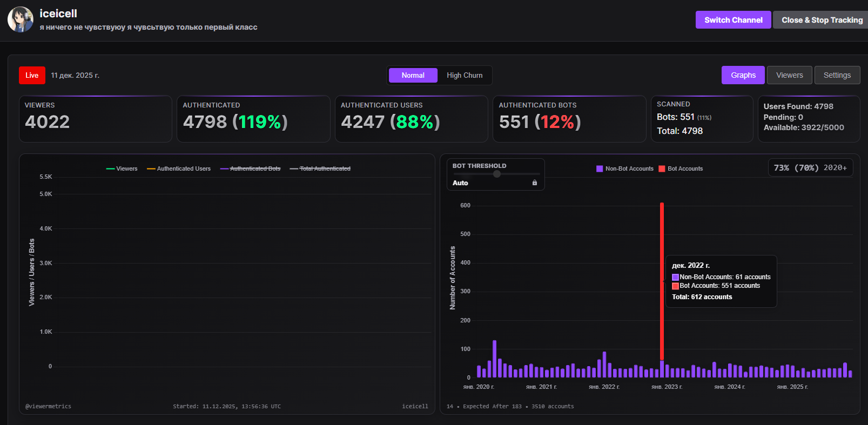This screenshot has width=868, height=425.
Task: Click tooltip line Bot Accounts: 551 accounts
Action: click(716, 286)
